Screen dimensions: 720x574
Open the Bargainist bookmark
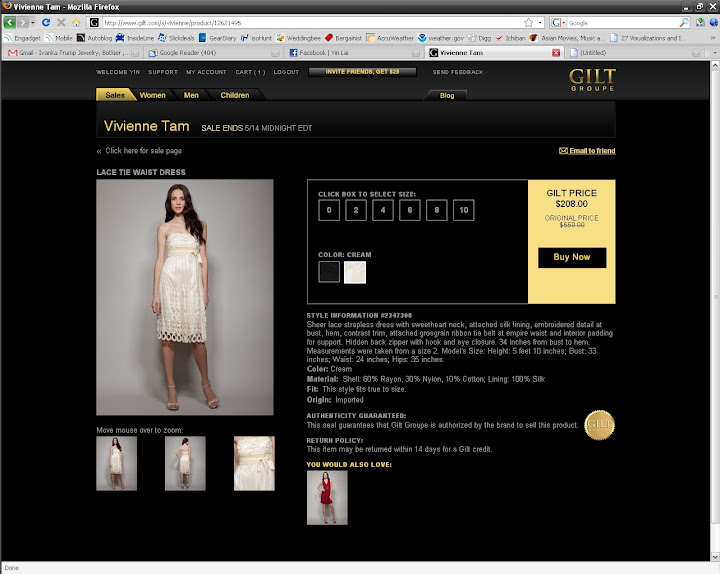click(x=343, y=38)
